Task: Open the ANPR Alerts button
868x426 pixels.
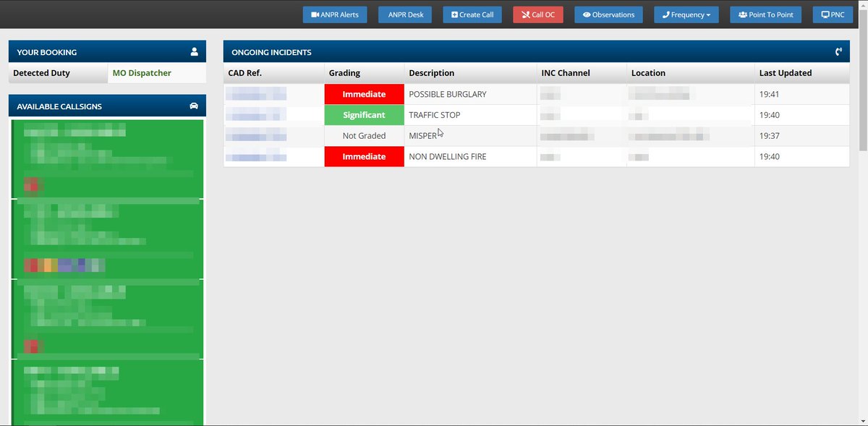Action: point(335,14)
